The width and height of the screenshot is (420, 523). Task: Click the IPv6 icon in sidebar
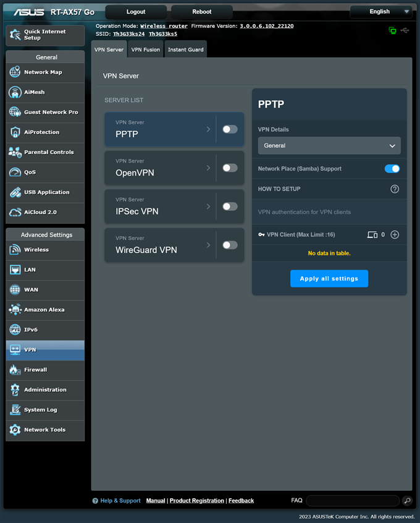point(15,330)
